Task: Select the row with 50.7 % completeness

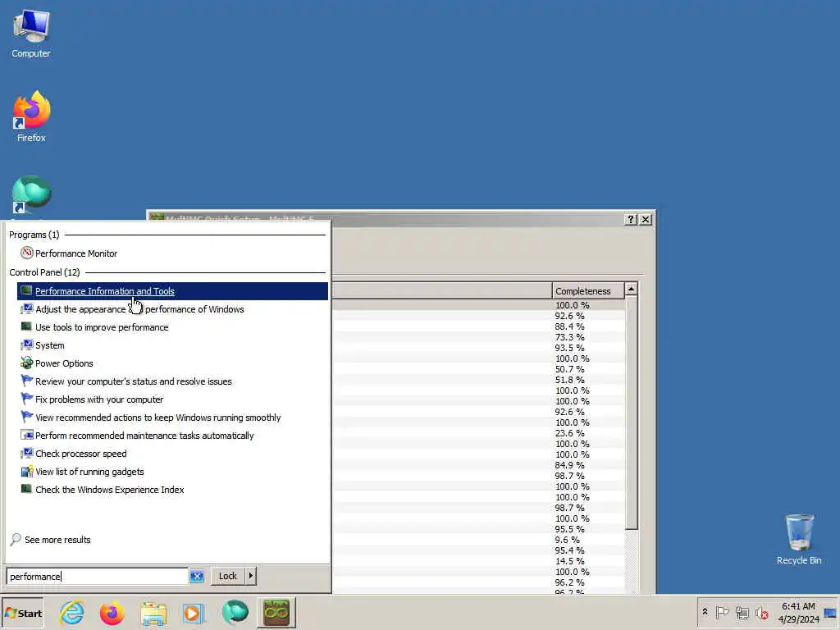Action: (x=478, y=369)
